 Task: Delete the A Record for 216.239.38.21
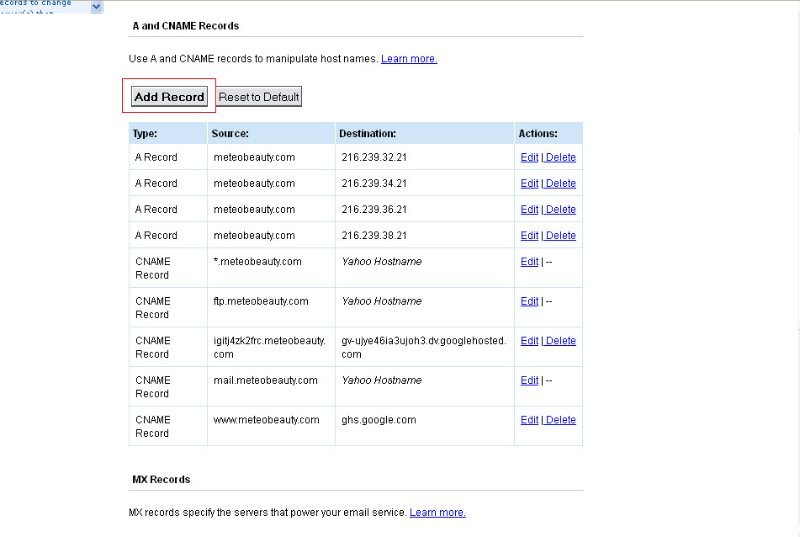point(561,236)
